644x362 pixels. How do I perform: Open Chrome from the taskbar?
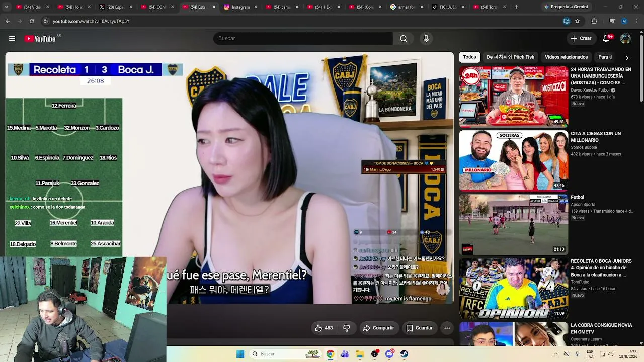pos(330,354)
